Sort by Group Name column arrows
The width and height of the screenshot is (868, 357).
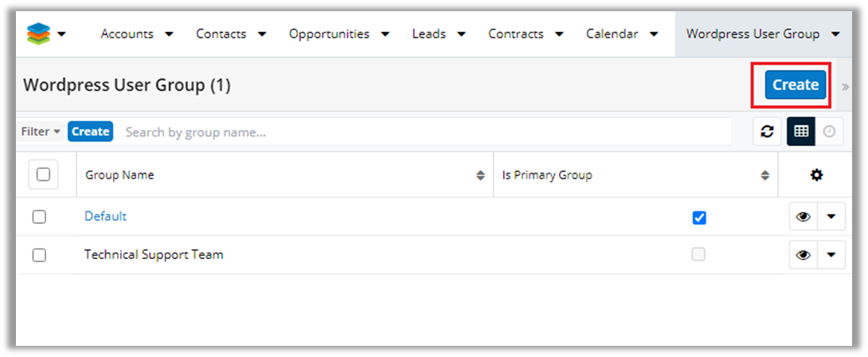coord(480,175)
